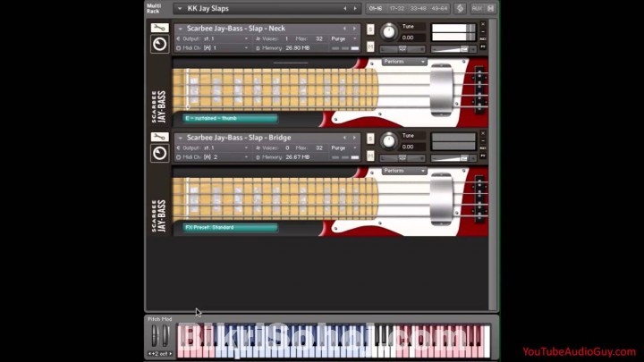The height and width of the screenshot is (362, 644).
Task: Click the round dial icon of Slap - Neck
Action: (159, 45)
